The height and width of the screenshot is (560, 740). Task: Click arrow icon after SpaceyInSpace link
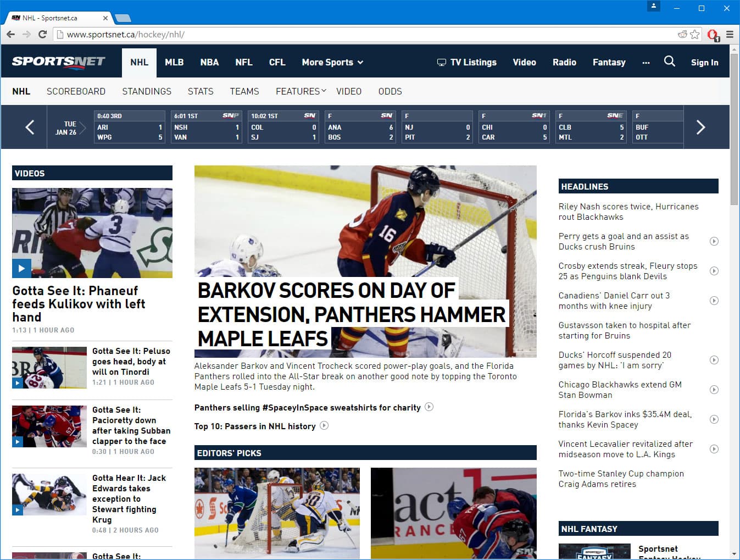click(429, 407)
